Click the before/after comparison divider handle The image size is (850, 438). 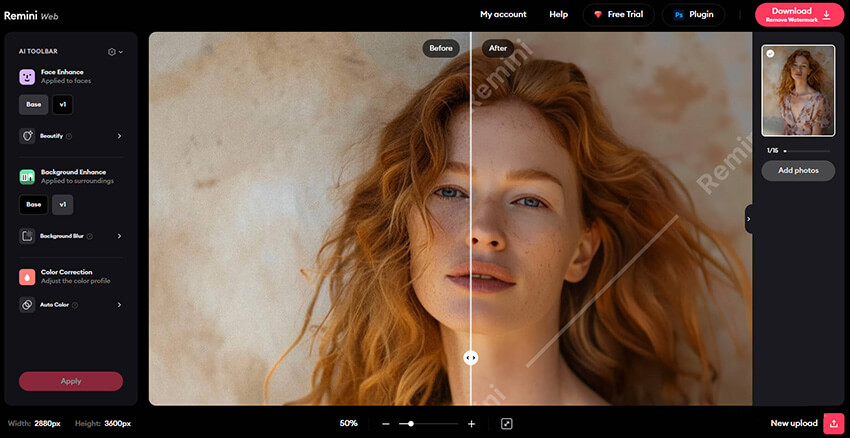tap(471, 357)
